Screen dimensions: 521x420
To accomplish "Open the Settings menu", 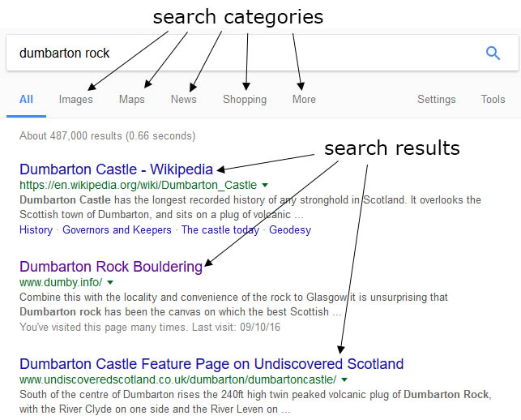I will click(436, 100).
